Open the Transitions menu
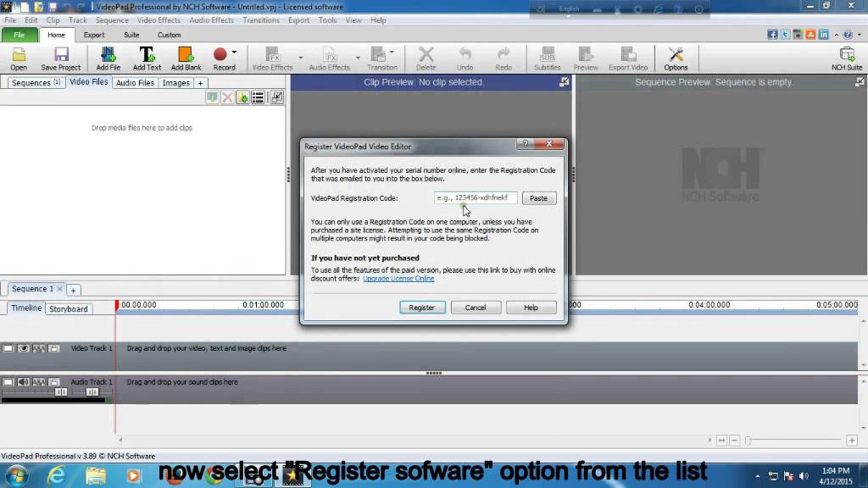 pyautogui.click(x=261, y=20)
